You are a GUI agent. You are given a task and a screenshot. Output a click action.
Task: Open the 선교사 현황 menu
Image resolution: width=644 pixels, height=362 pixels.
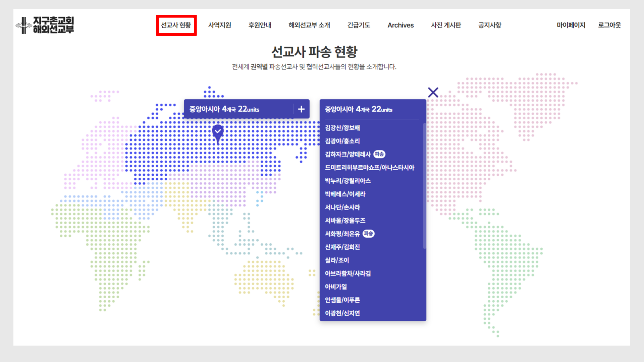176,25
